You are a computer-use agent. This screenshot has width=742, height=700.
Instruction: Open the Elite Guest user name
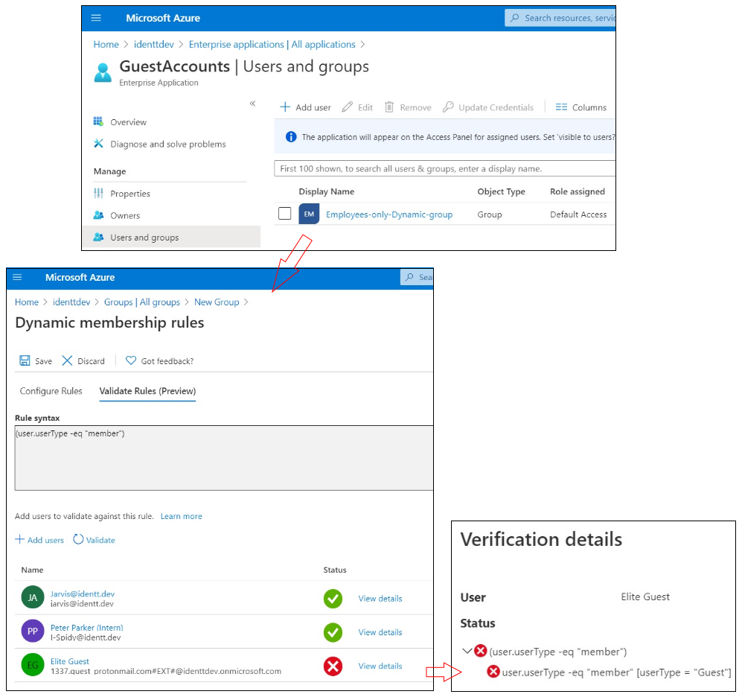coord(69,661)
